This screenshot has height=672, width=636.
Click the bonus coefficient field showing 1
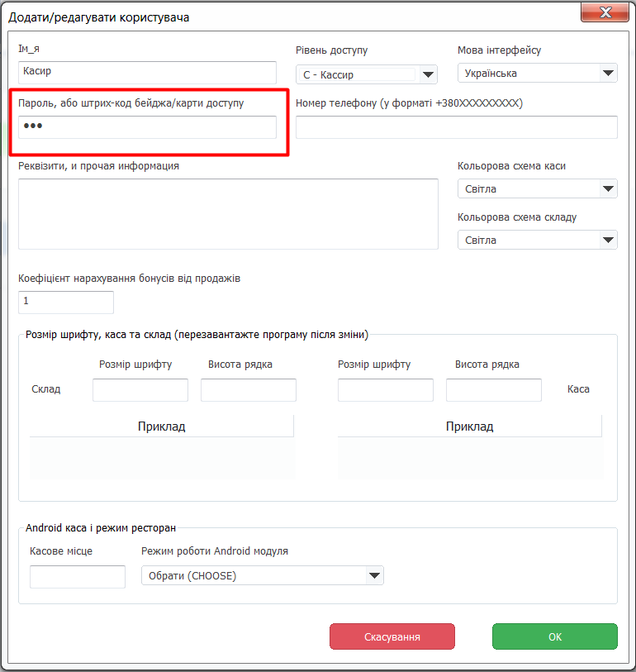66,303
